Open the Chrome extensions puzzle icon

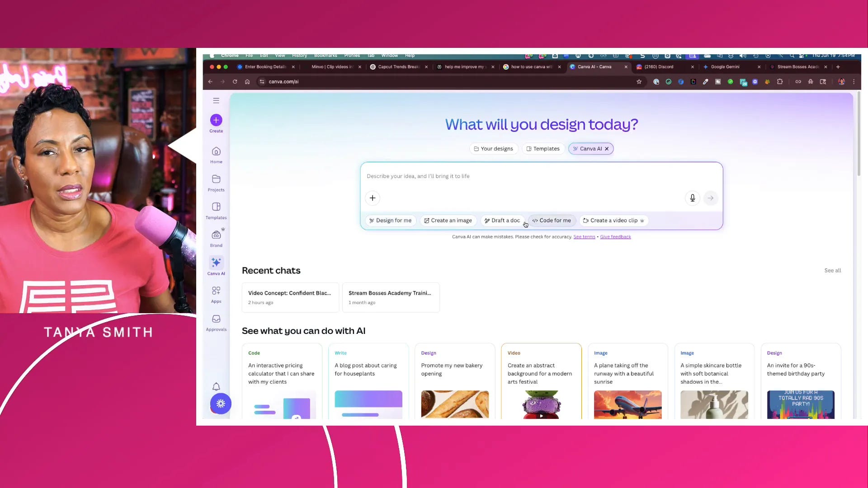[780, 82]
